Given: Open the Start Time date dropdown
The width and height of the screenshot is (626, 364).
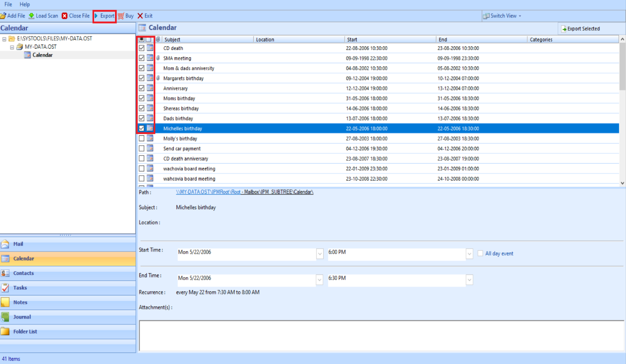Looking at the screenshot, I should coord(320,254).
